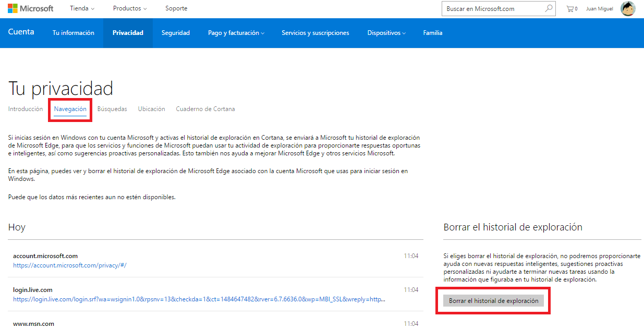Click 11:04 time beside account.microsoft.com

point(411,256)
